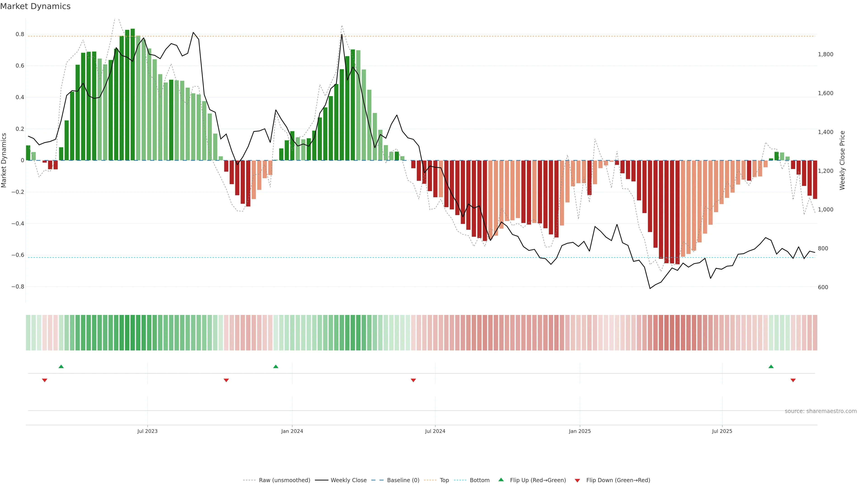Click the Weekly Close Price axis title
Image resolution: width=868 pixels, height=488 pixels.
point(842,160)
